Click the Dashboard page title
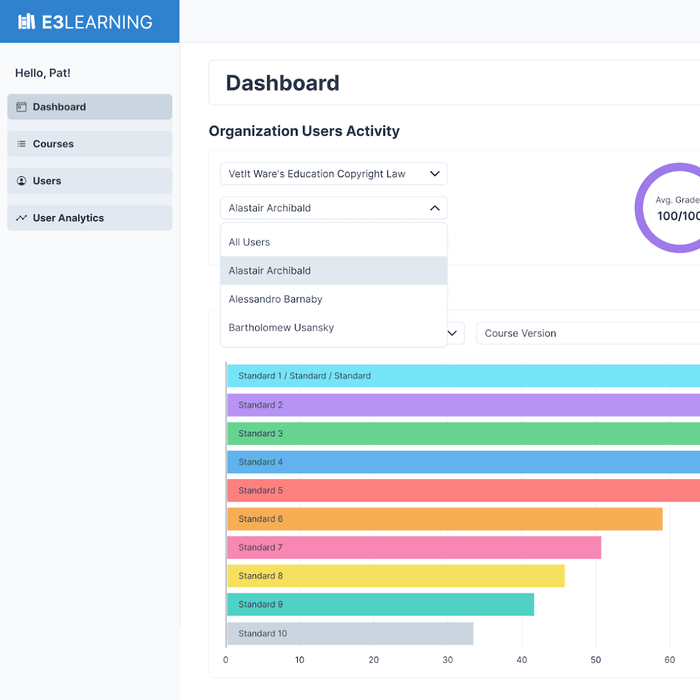Screen dimensions: 700x700 click(x=283, y=83)
